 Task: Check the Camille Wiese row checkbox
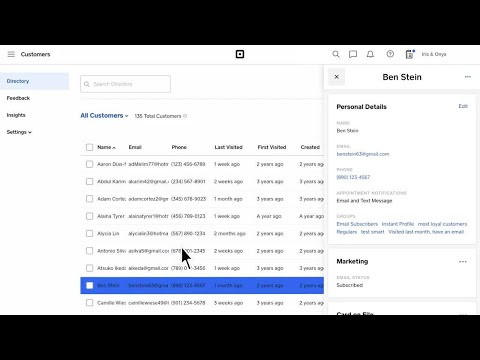89,303
